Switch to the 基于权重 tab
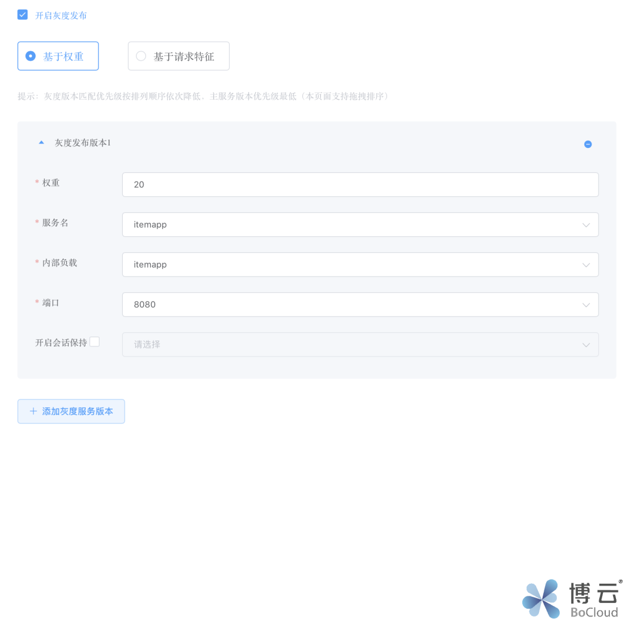 pos(58,55)
